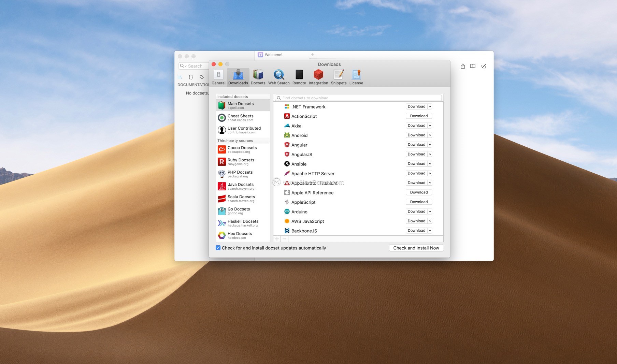Viewport: 617px width, 364px height.
Task: Open the Web Search preferences pane
Action: tap(279, 77)
